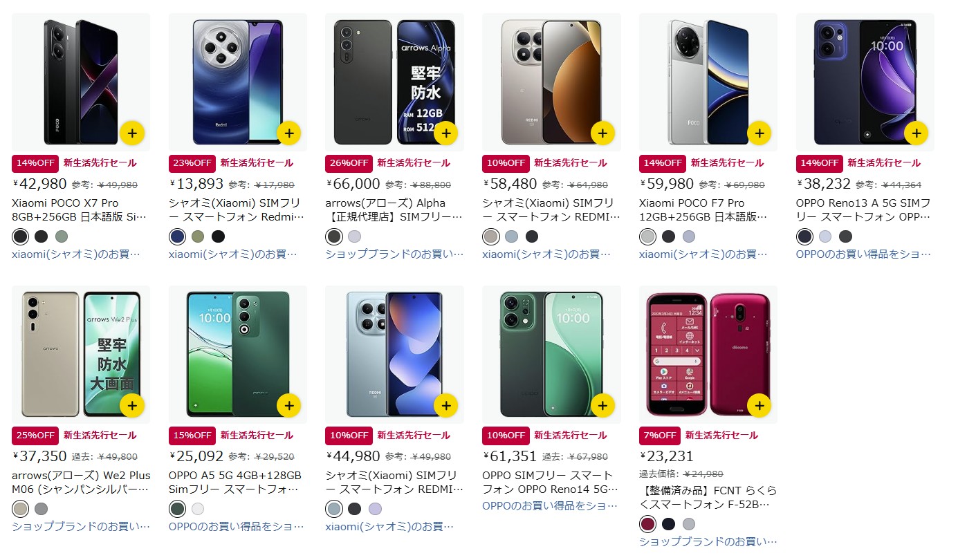Click 26%OFF badge on arrows Alpha

(x=349, y=163)
